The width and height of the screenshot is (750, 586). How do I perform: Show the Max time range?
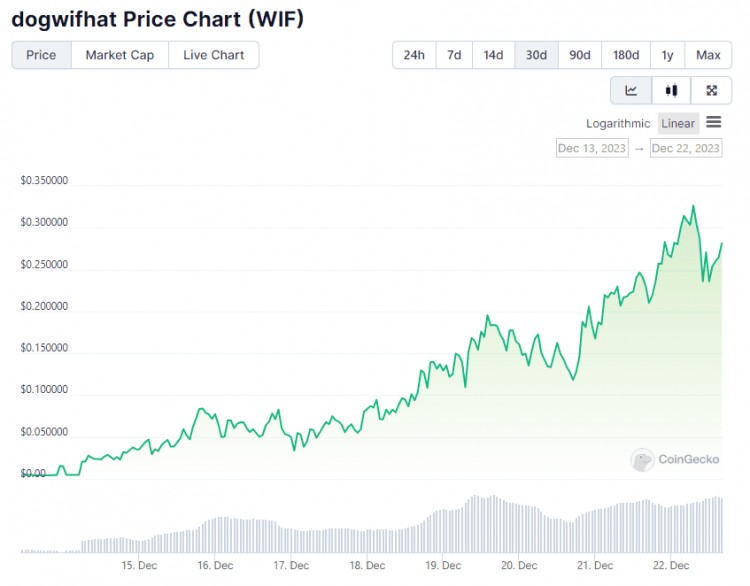[x=708, y=55]
